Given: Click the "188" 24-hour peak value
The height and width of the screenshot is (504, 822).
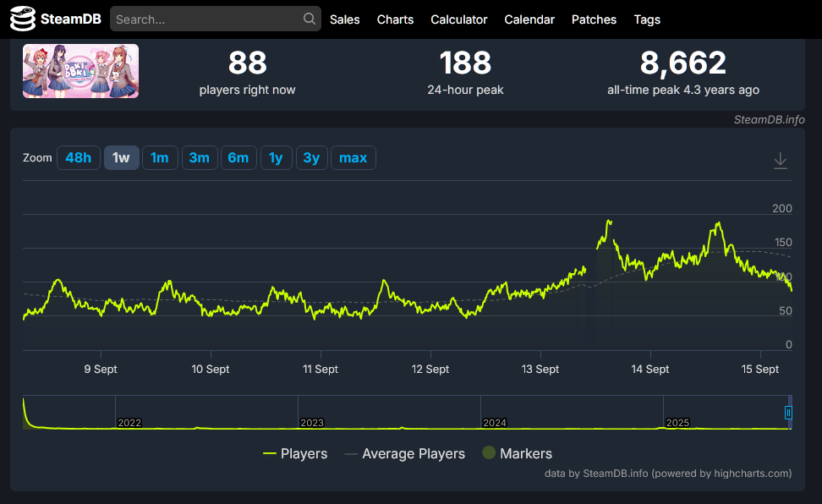Looking at the screenshot, I should [465, 63].
